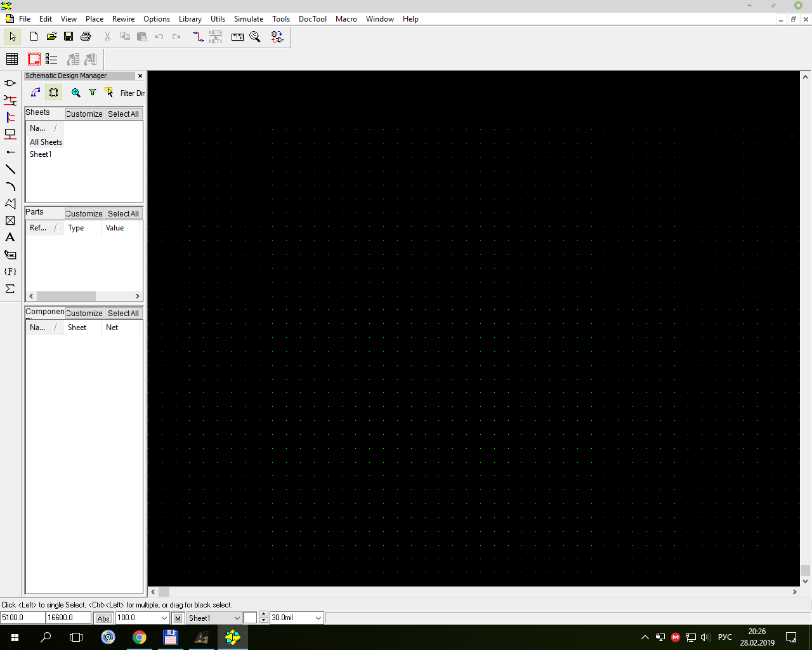This screenshot has height=650, width=812.
Task: Select the Place Port tool
Action: pyautogui.click(x=10, y=135)
